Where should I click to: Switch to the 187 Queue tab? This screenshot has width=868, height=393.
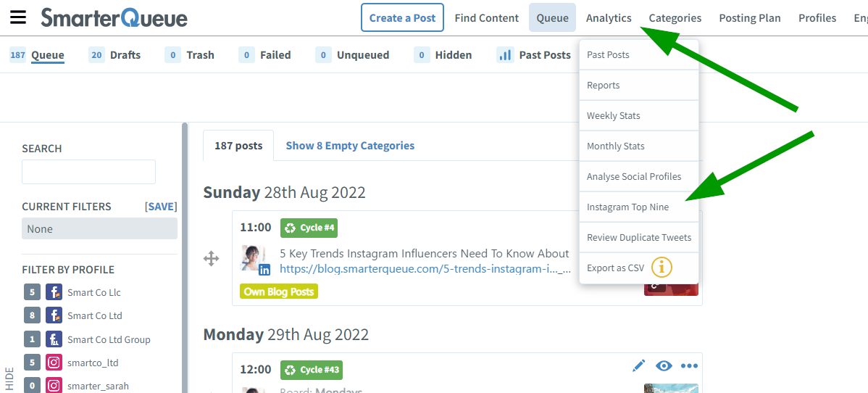click(37, 55)
